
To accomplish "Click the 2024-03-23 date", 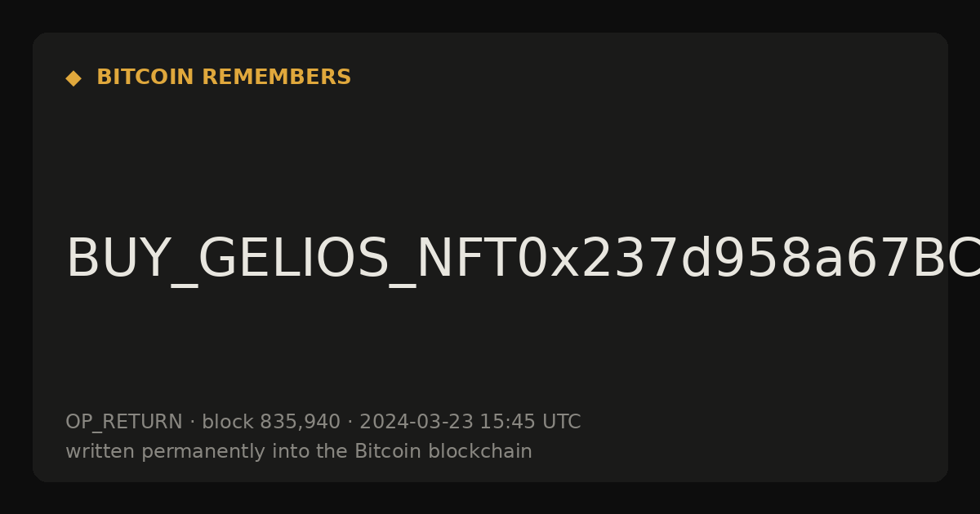I will tap(416, 423).
